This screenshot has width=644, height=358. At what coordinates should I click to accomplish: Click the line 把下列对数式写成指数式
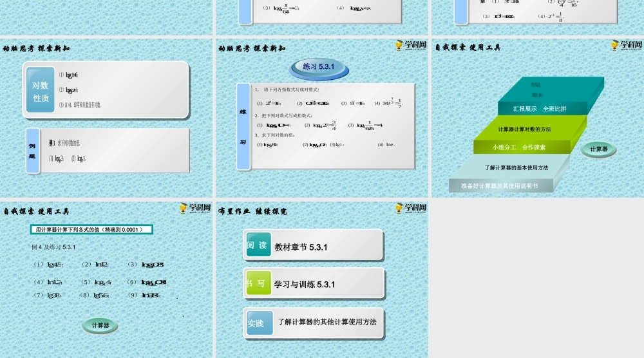tap(287, 116)
